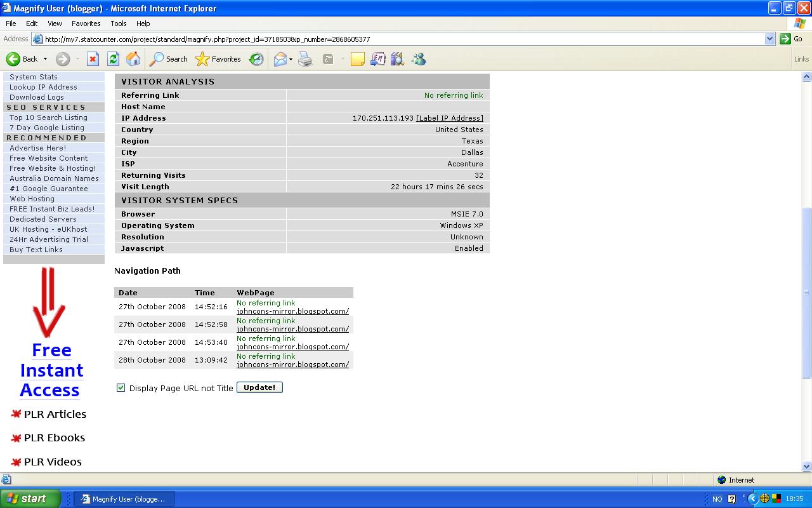This screenshot has width=812, height=508.
Task: Click the Free Instant Access ad link
Action: (51, 370)
